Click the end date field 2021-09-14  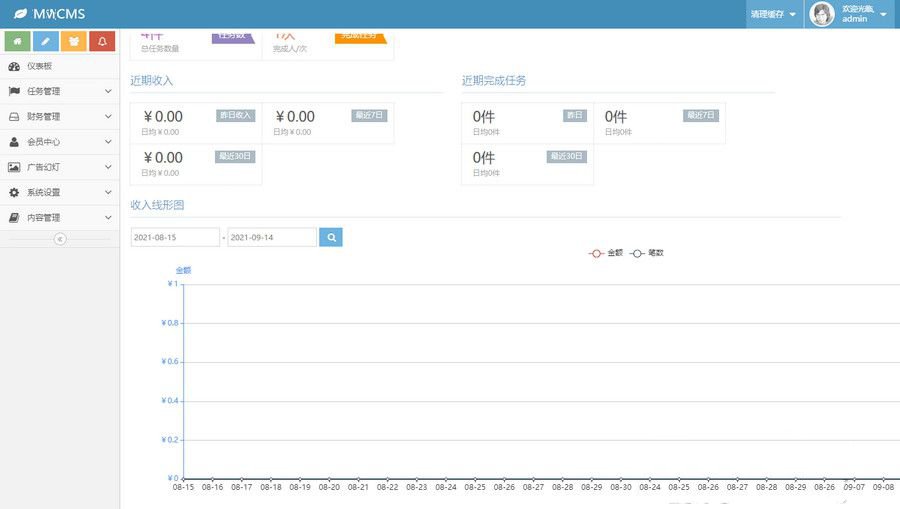pyautogui.click(x=272, y=237)
